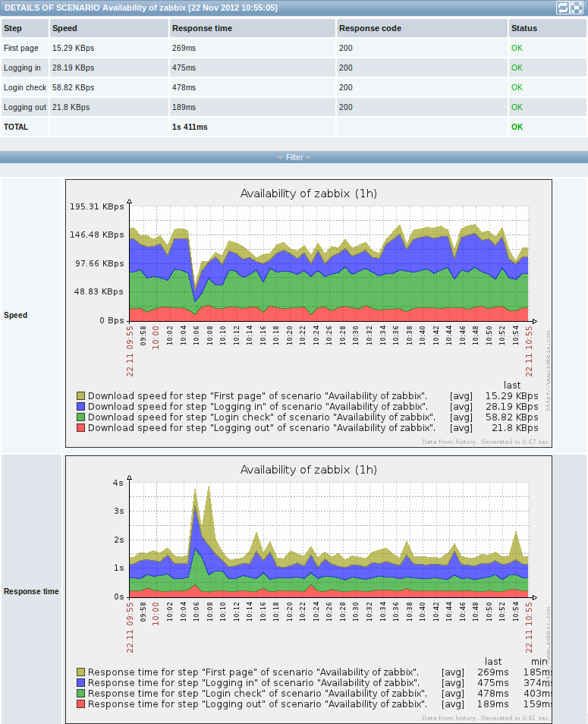
Task: Click the 22.11 09:55 start label on Speed graph
Action: pyautogui.click(x=130, y=351)
